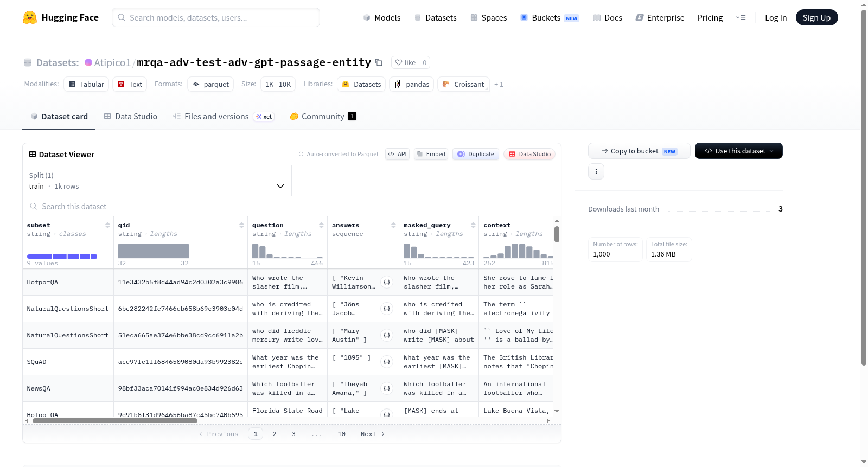Open Enterprise in top navigation
Image resolution: width=868 pixels, height=467 pixels.
pyautogui.click(x=660, y=17)
